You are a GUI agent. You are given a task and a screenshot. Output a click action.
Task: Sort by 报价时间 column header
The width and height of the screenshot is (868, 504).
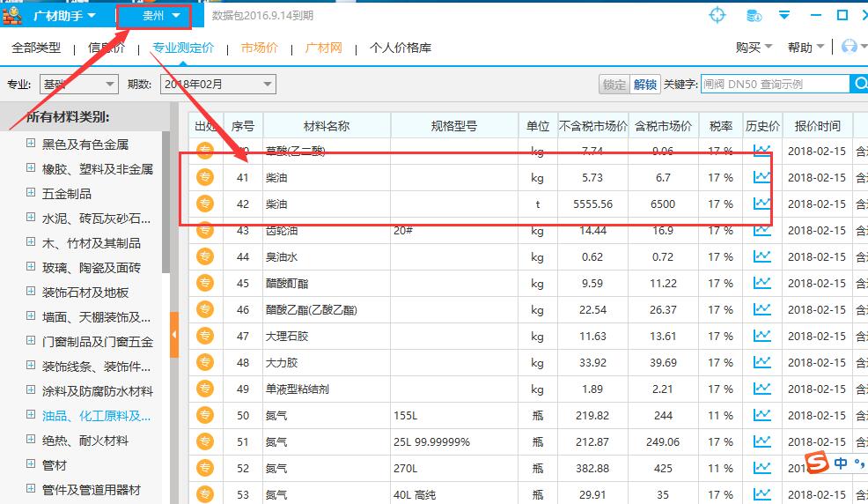coord(817,126)
